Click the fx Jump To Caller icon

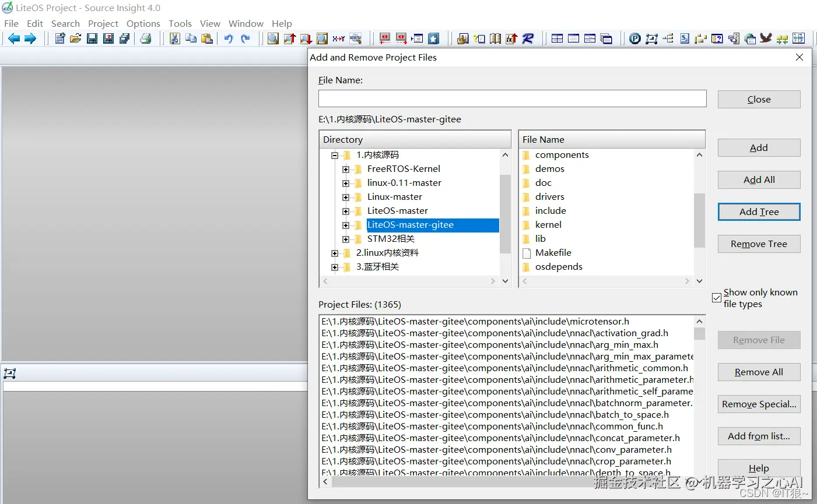511,38
